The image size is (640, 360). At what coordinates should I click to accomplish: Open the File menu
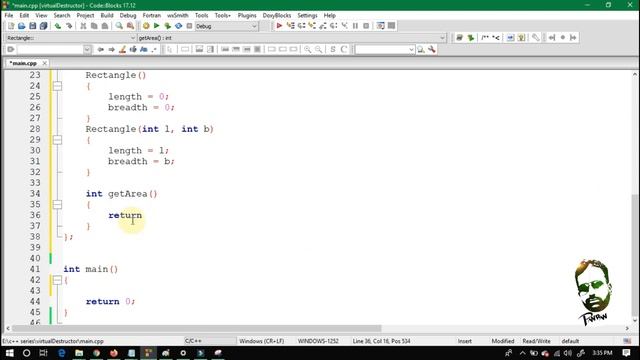pyautogui.click(x=9, y=15)
